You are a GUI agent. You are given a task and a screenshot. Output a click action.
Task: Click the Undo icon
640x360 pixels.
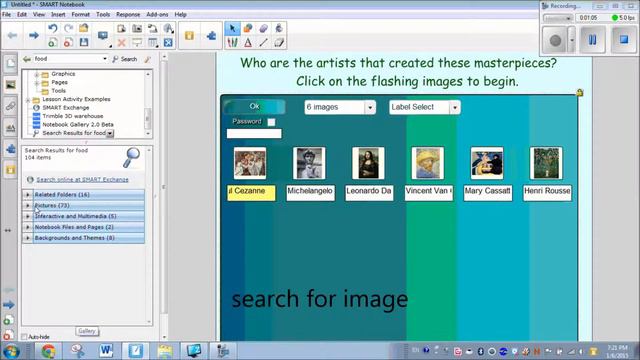pos(53,28)
